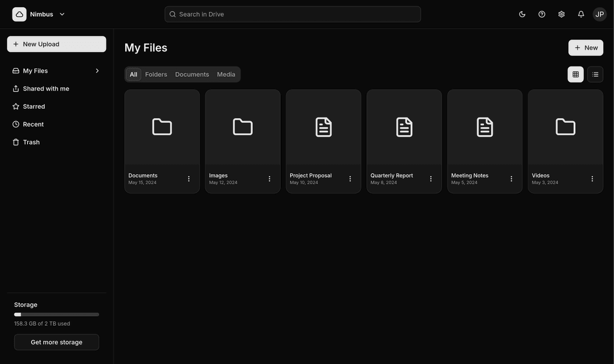614x364 pixels.
Task: Open more options for Quarterly Report
Action: point(431,179)
